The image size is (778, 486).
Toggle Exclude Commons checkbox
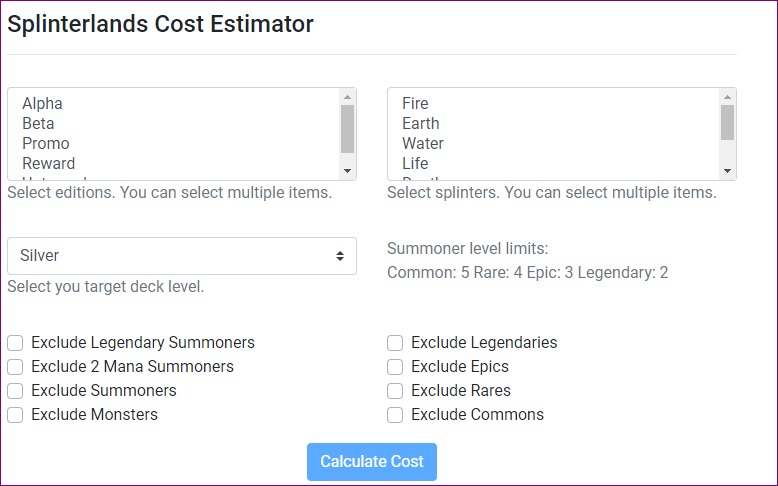[395, 415]
